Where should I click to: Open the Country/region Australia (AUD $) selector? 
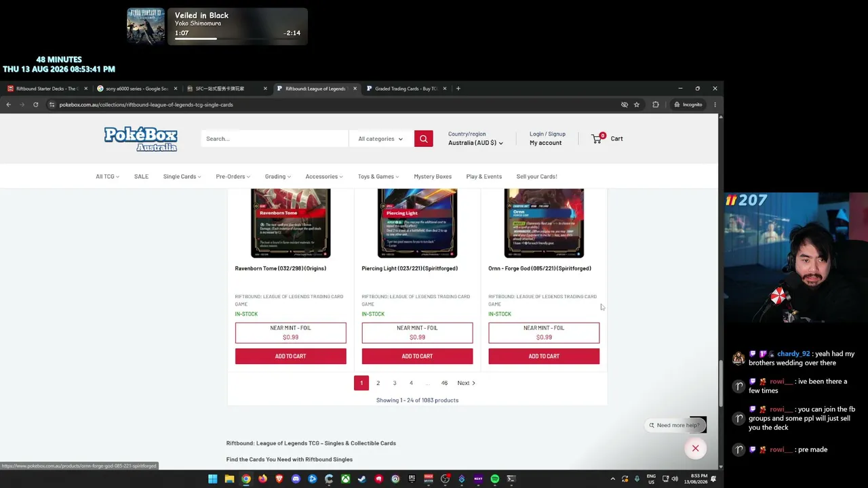pos(475,143)
